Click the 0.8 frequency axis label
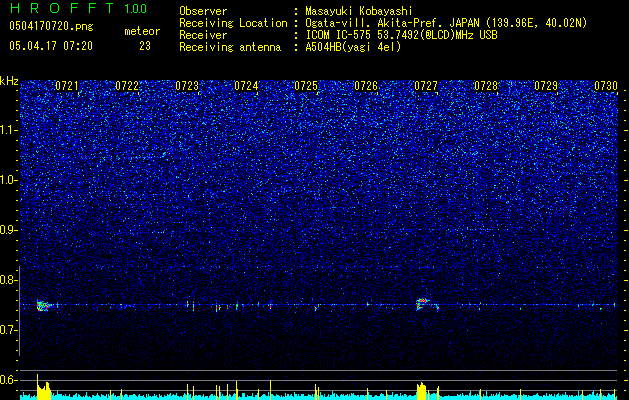 [8, 280]
